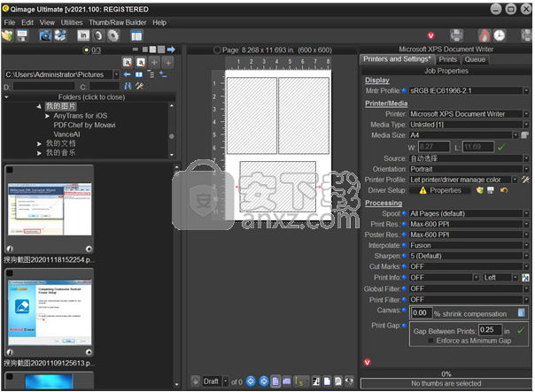Click the Display section link
The height and width of the screenshot is (392, 535).
pos(377,81)
